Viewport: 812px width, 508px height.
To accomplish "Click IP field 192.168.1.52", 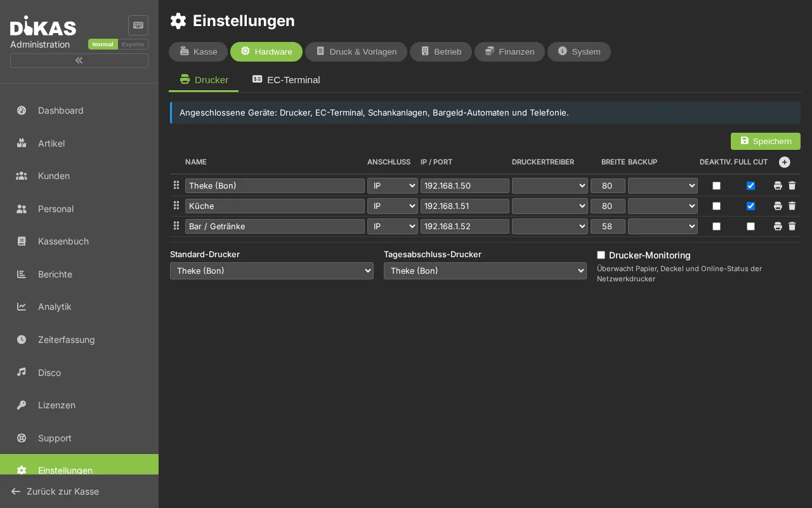I will [465, 226].
